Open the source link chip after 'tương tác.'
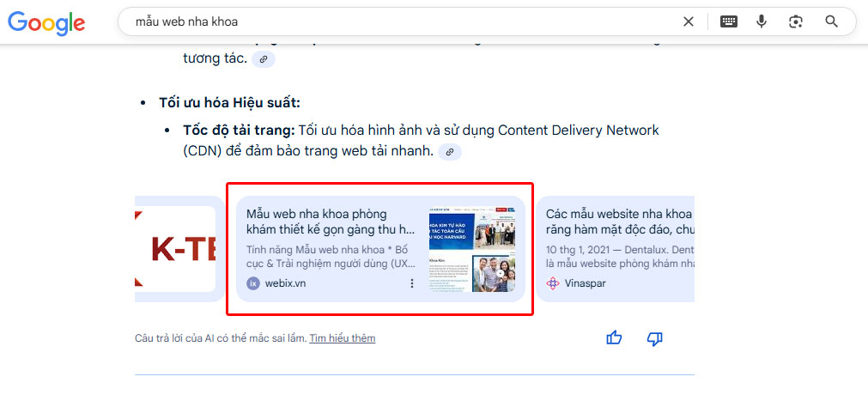 tap(264, 59)
